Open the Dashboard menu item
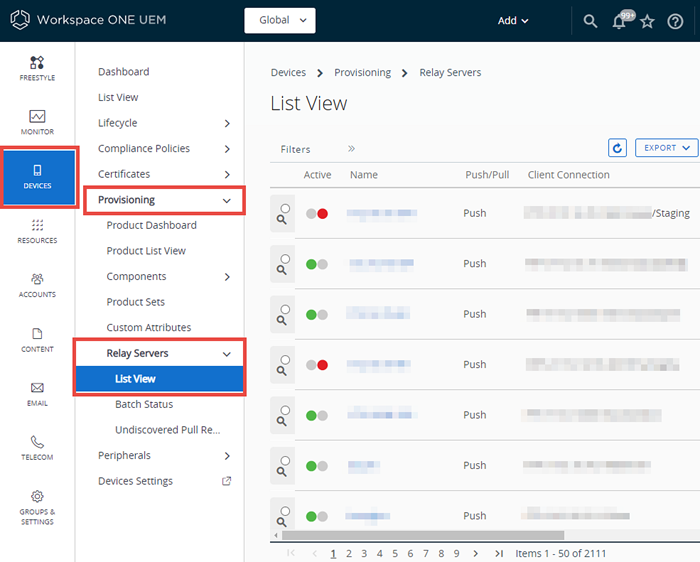 point(124,71)
